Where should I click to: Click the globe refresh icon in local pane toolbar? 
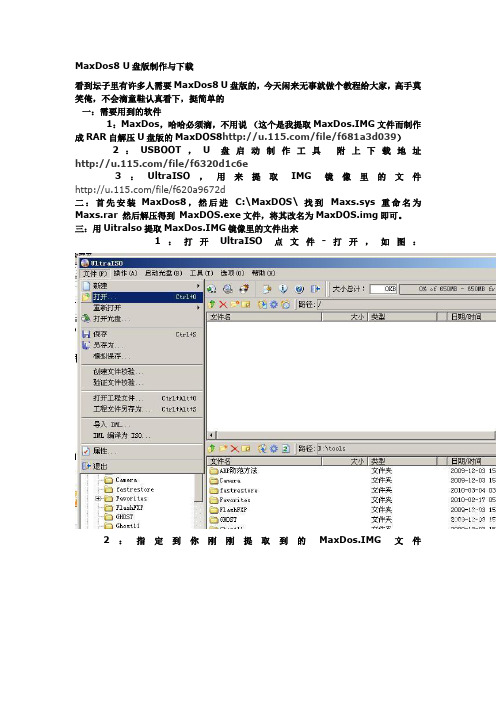click(262, 448)
